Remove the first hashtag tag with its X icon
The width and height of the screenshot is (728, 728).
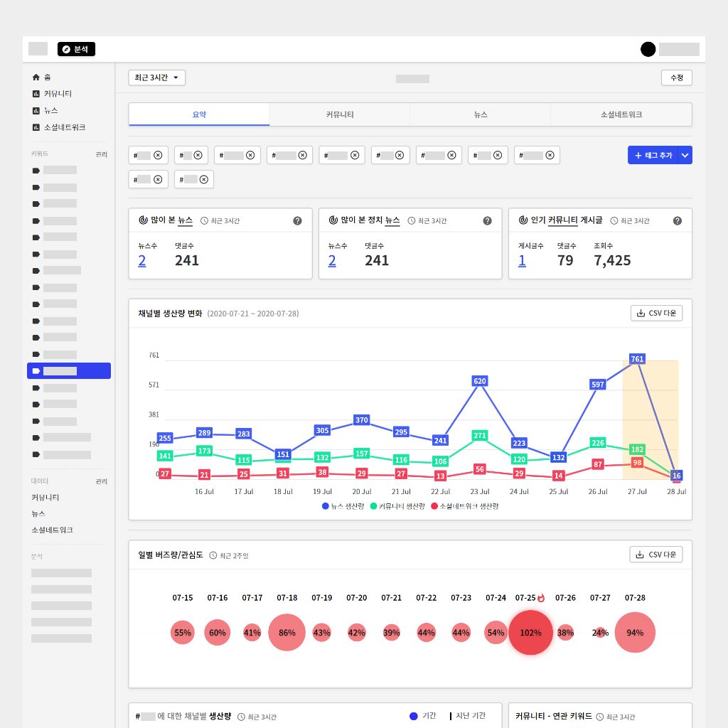tap(158, 155)
